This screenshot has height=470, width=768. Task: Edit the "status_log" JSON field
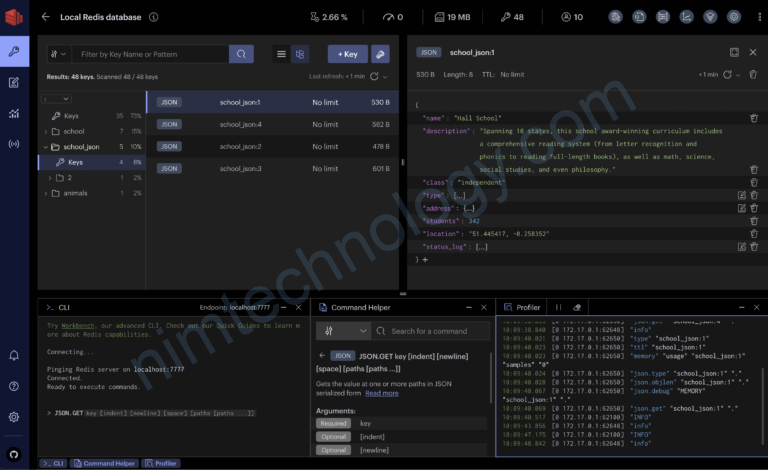point(742,247)
